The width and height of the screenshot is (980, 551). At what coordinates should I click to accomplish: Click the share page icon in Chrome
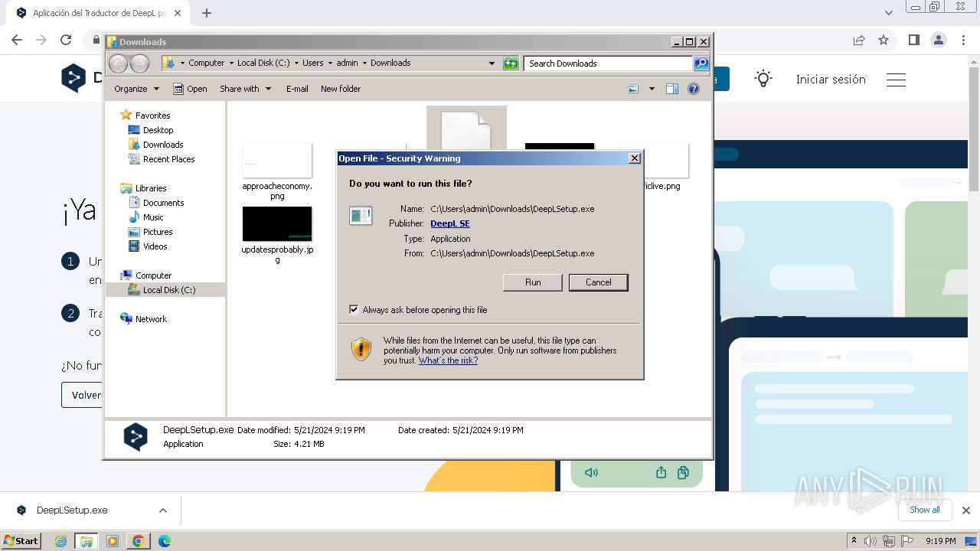[859, 40]
